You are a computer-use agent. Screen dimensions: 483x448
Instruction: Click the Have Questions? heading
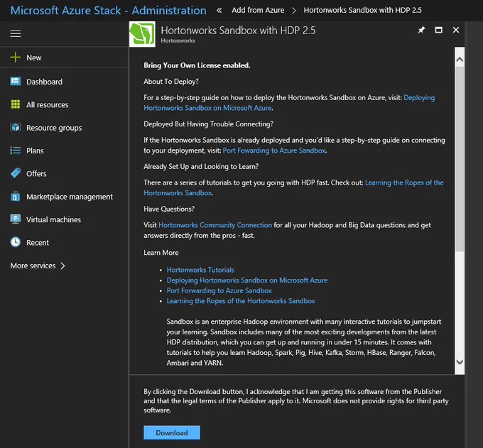169,209
